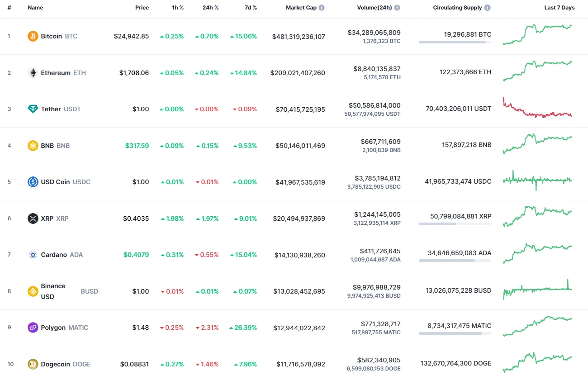Open Tether's red 7-day sparkline chart

(x=537, y=108)
